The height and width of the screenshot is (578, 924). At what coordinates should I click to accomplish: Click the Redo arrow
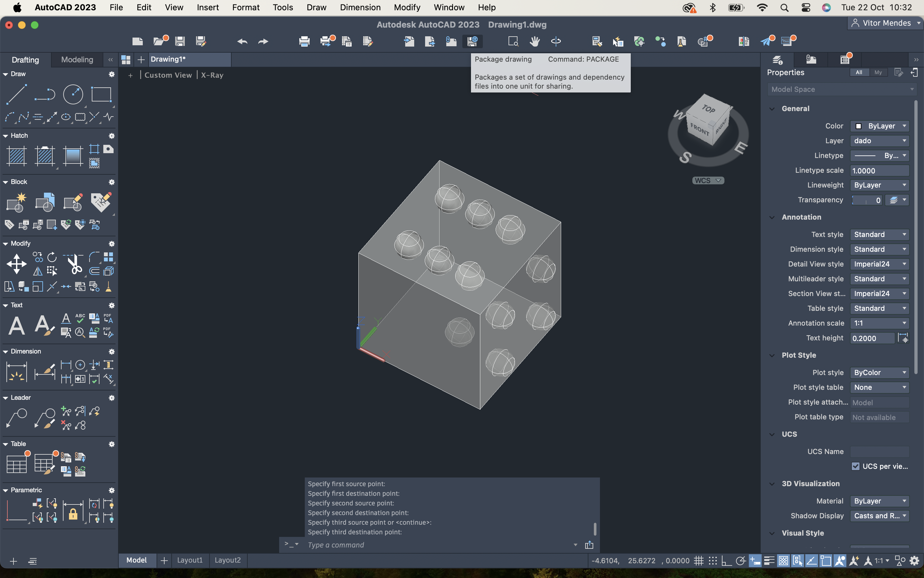(263, 41)
